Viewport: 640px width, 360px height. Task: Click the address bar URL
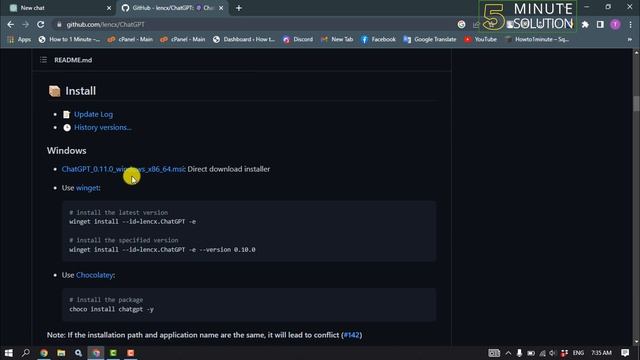[x=105, y=24]
